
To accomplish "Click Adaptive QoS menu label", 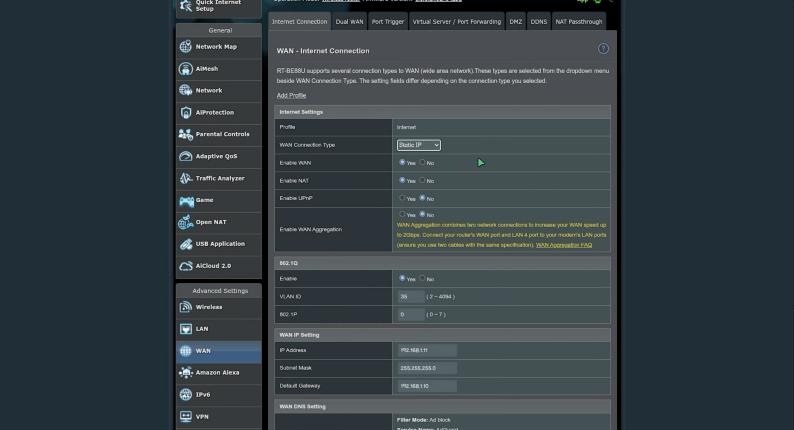I will pos(216,156).
